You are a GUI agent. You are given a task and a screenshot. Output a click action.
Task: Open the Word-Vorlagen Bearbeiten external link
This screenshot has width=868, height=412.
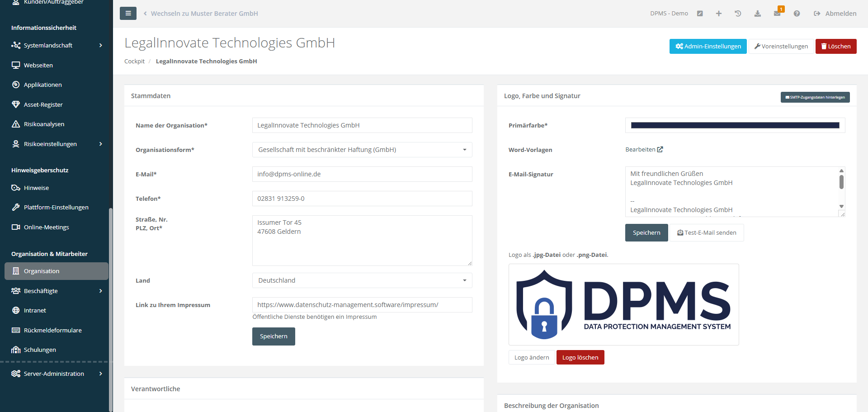pyautogui.click(x=644, y=150)
